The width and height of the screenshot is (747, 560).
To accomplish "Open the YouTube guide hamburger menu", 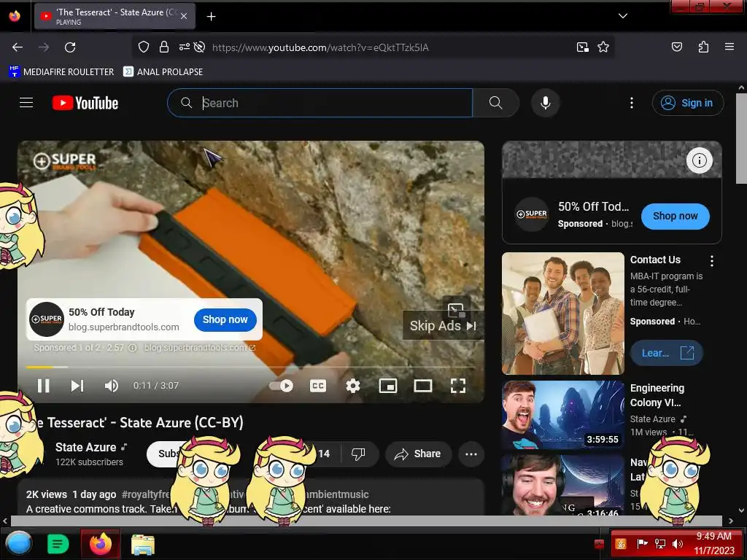I will 26,103.
